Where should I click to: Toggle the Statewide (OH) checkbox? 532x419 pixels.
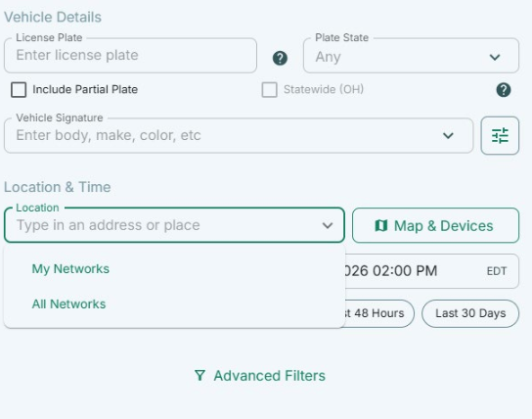(x=269, y=90)
